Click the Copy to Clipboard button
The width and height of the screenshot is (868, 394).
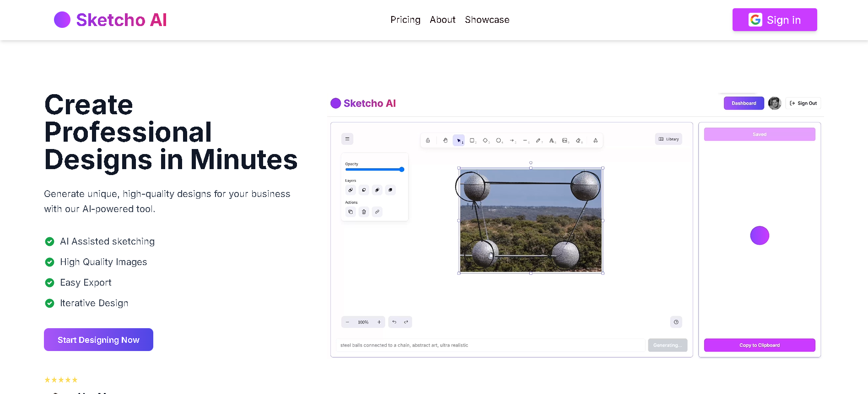(x=760, y=345)
